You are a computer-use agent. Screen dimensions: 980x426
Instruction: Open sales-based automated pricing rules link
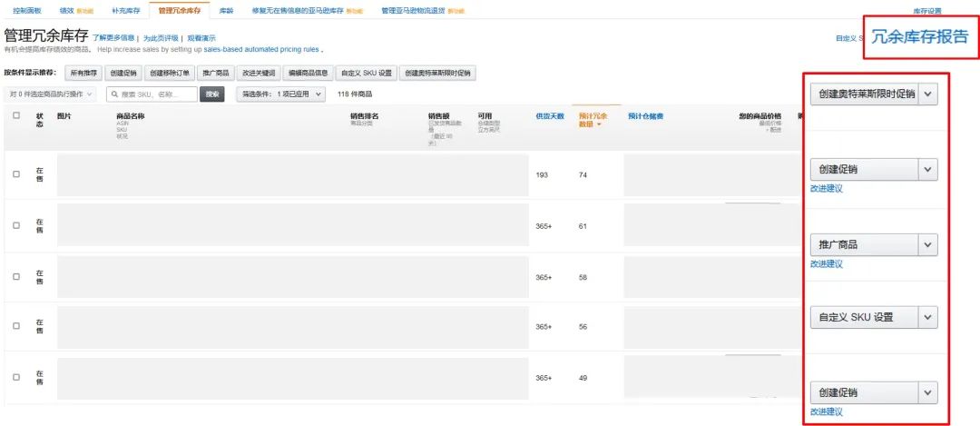pos(261,49)
